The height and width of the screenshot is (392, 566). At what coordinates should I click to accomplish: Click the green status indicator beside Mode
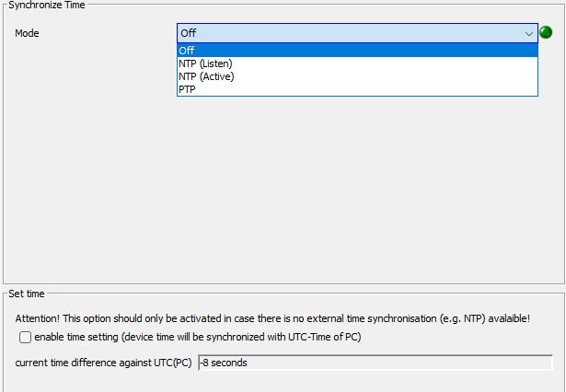point(546,33)
